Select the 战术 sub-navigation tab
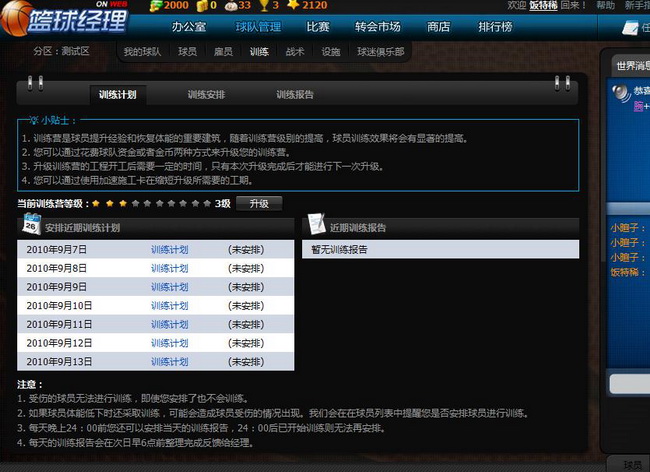The height and width of the screenshot is (472, 650). click(x=295, y=51)
